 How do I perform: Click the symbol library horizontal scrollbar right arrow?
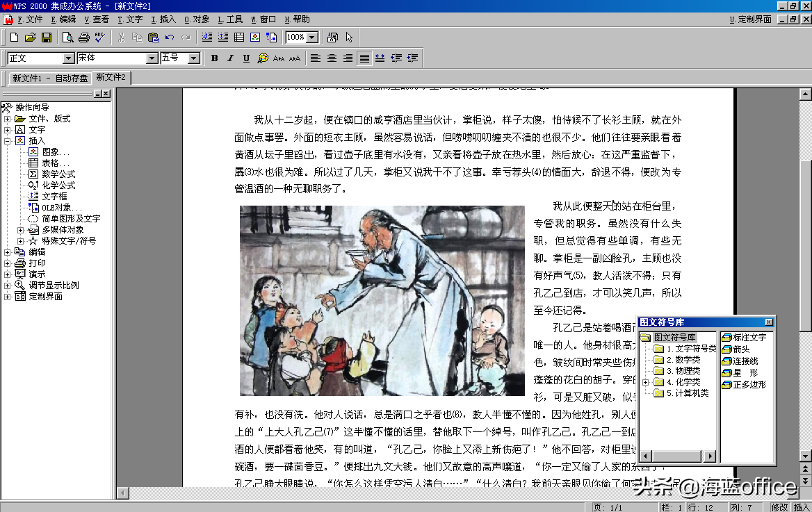point(710,456)
